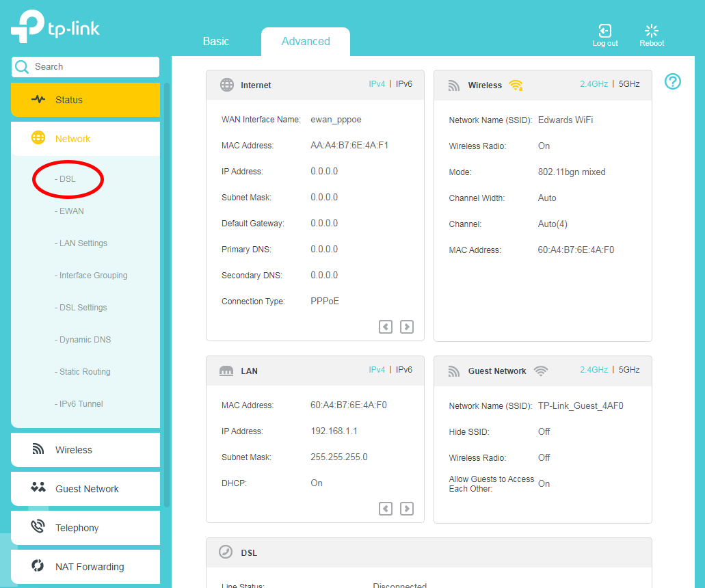Image resolution: width=705 pixels, height=588 pixels.
Task: Click the WAN MAC address AA:A4:B7:6E:4A:F1
Action: [x=349, y=145]
